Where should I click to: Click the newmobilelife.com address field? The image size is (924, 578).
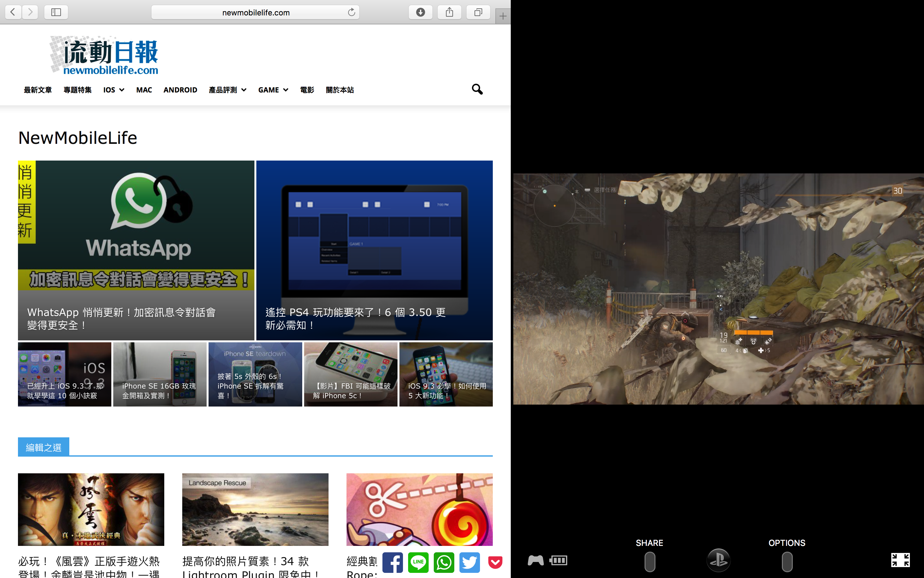[x=255, y=12]
